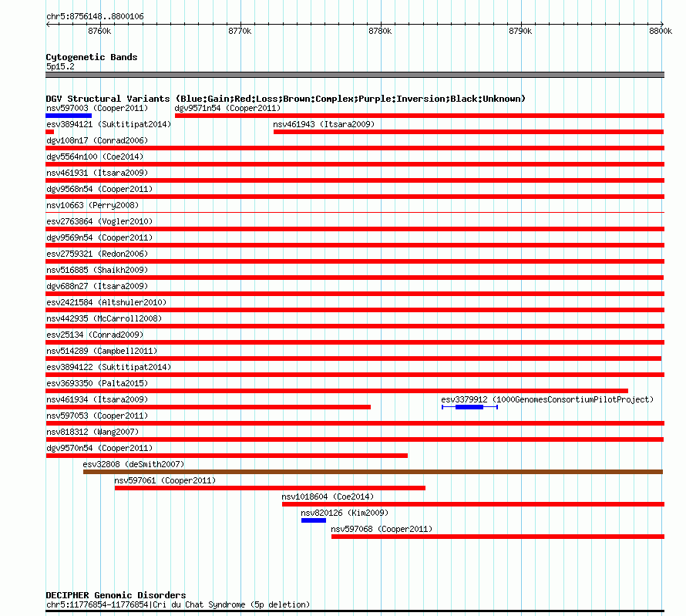
Task: Click esv25134 (Conrad2009) label
Action: coord(95,335)
